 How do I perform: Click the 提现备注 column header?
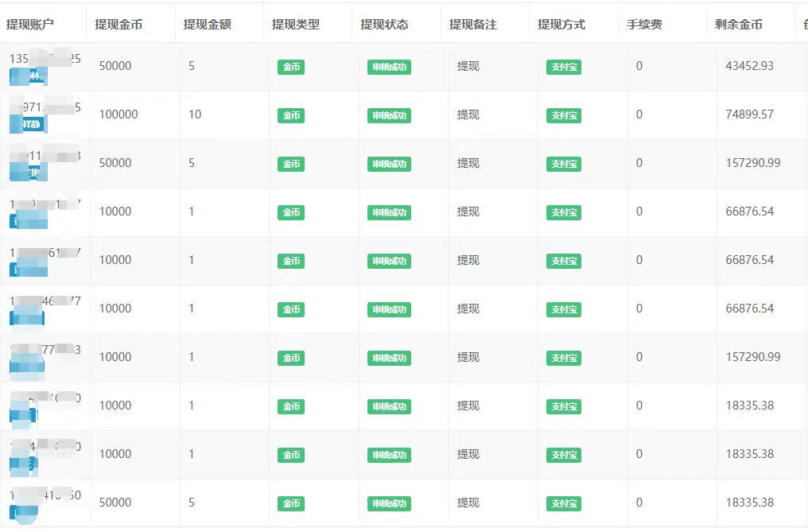click(x=473, y=24)
